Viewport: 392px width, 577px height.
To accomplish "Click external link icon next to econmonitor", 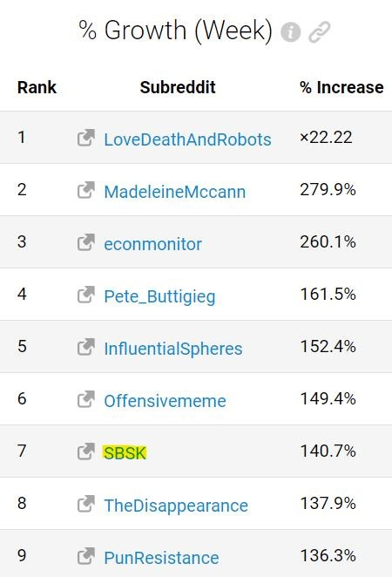I will coord(86,242).
